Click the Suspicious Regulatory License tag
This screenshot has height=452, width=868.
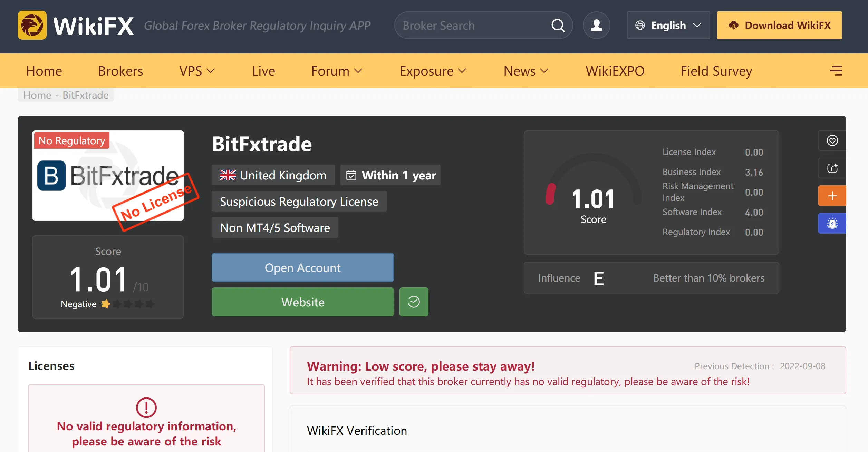(299, 201)
